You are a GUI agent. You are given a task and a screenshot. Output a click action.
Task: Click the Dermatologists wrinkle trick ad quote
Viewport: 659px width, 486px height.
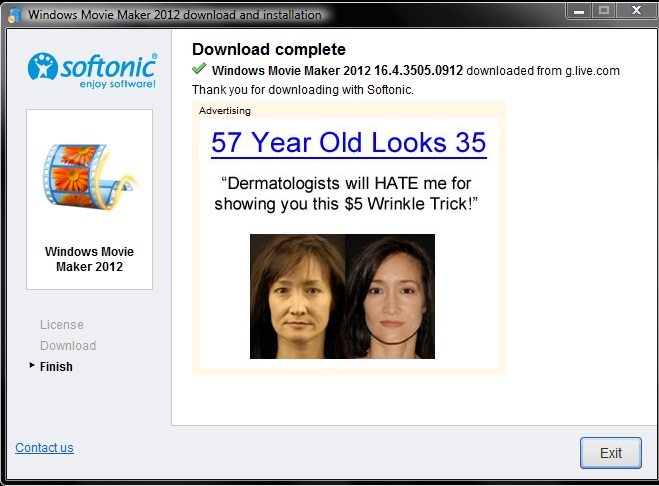(x=346, y=193)
